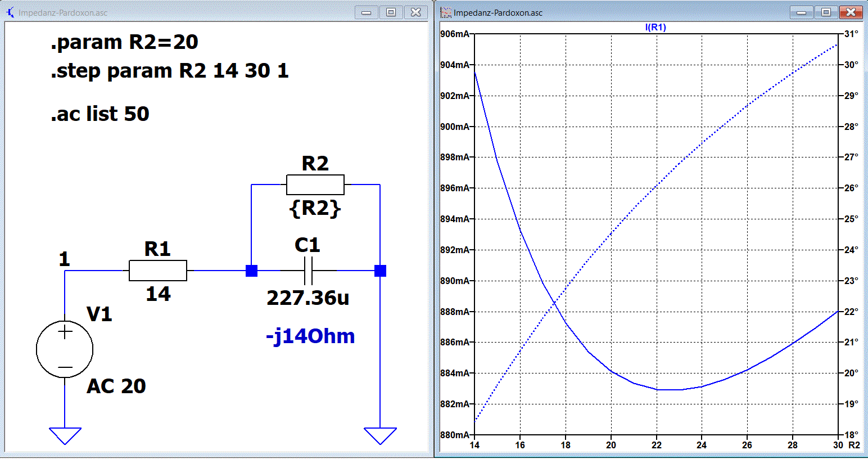
Task: Select the .ac list 50 directive
Action: 100,114
